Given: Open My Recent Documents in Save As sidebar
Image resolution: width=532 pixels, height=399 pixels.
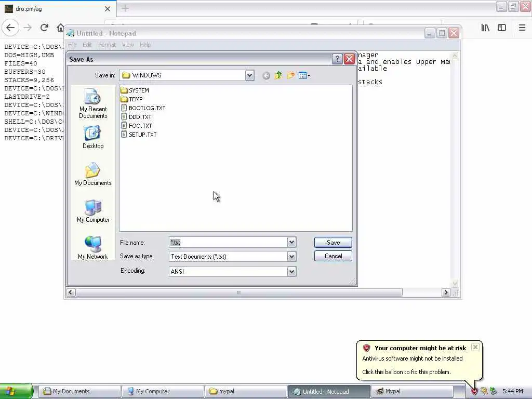Looking at the screenshot, I should pos(93,103).
